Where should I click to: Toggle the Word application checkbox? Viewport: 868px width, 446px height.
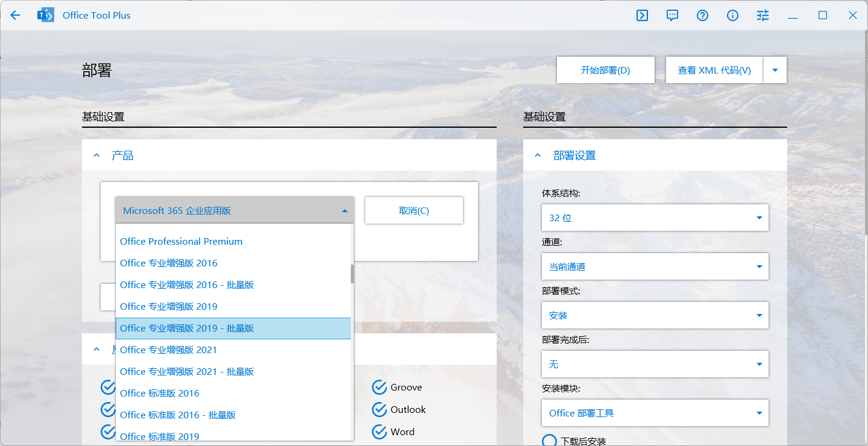pyautogui.click(x=380, y=432)
